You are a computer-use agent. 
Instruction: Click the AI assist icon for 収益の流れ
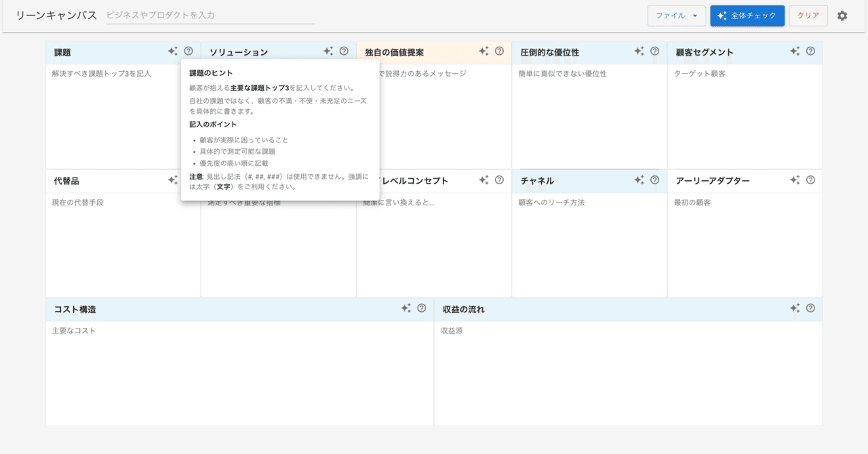click(794, 308)
